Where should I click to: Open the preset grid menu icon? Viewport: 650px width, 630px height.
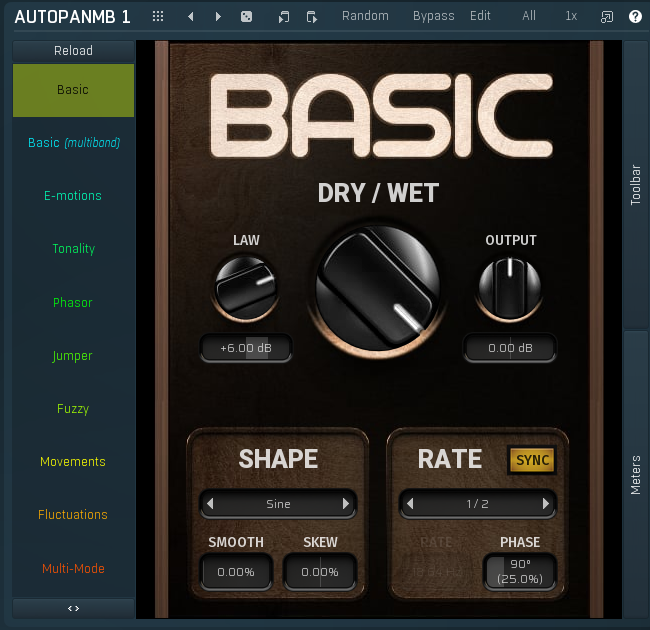158,16
